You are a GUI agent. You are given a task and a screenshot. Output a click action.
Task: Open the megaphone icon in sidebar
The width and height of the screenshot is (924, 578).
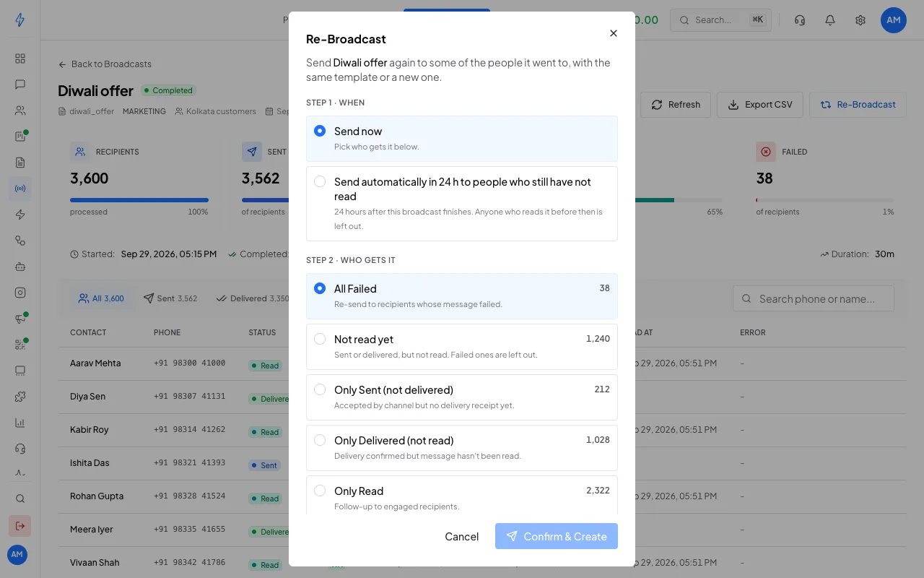pyautogui.click(x=20, y=319)
